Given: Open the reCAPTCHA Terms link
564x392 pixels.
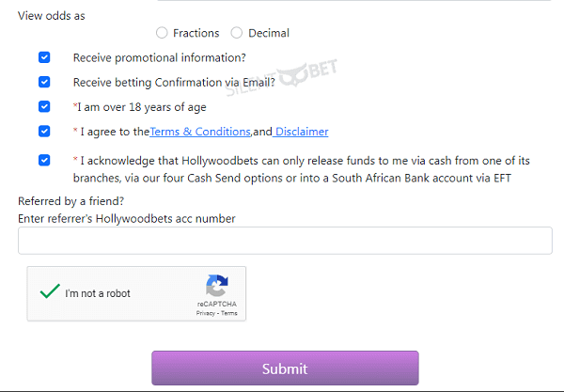Looking at the screenshot, I should tap(229, 313).
